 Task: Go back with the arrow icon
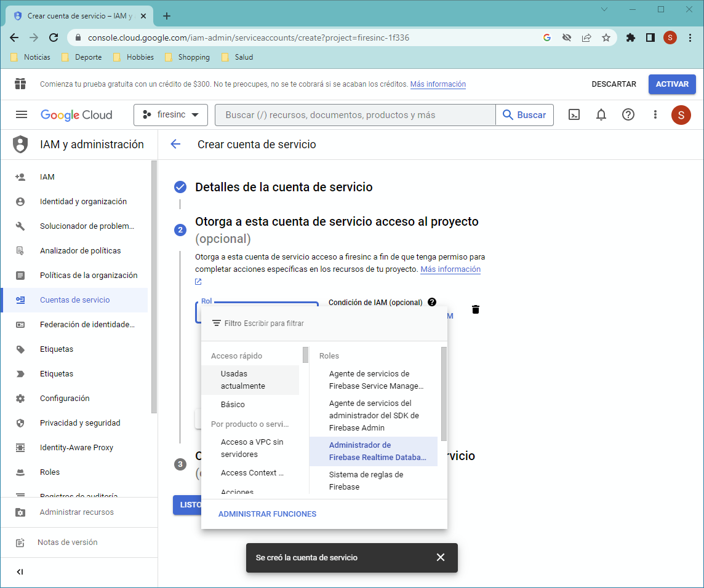point(175,145)
